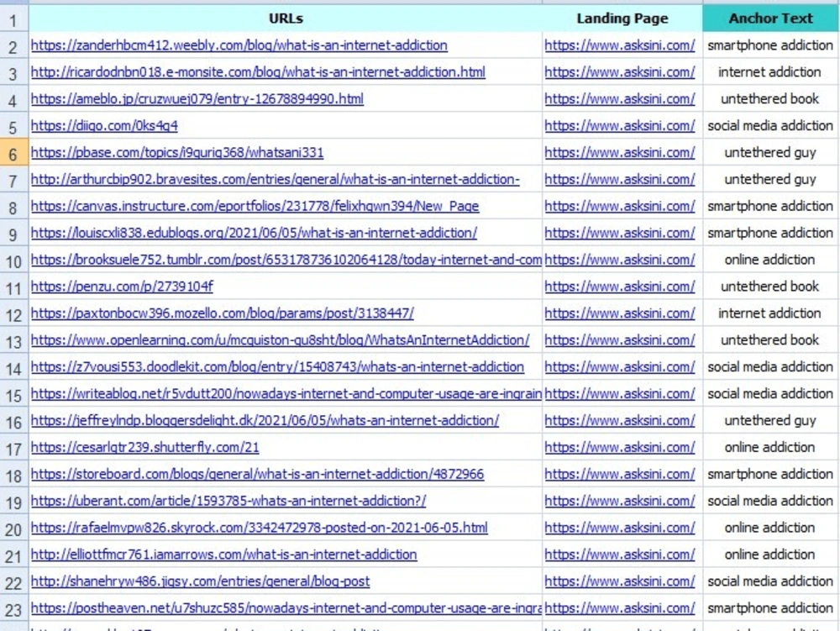The height and width of the screenshot is (631, 840).
Task: Select row header 2
Action: pos(14,47)
